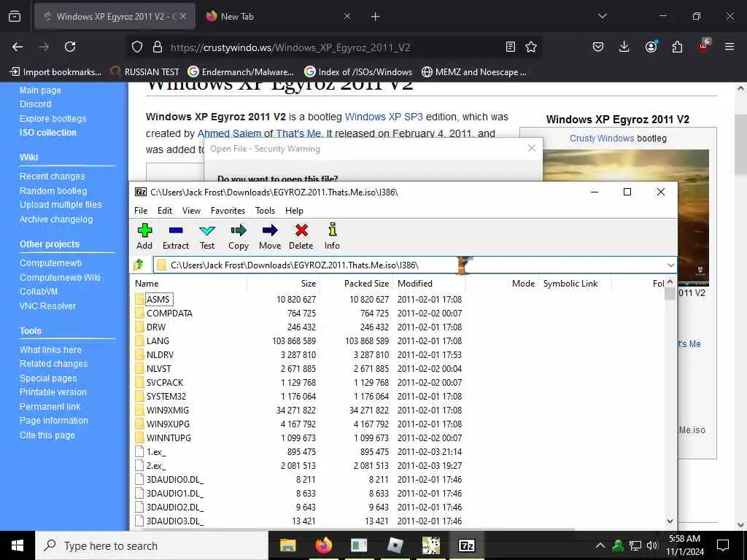Image resolution: width=747 pixels, height=560 pixels.
Task: Open Firefox hamburger application menu
Action: point(729,47)
